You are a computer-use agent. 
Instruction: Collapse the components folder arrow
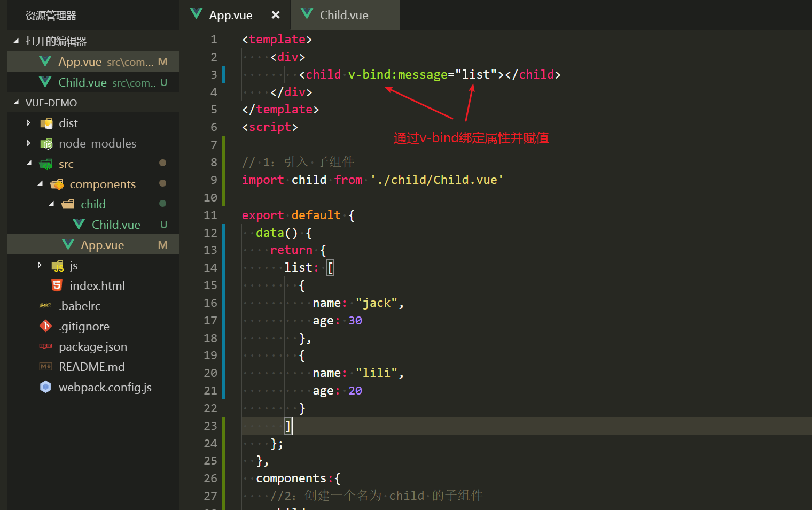[40, 184]
